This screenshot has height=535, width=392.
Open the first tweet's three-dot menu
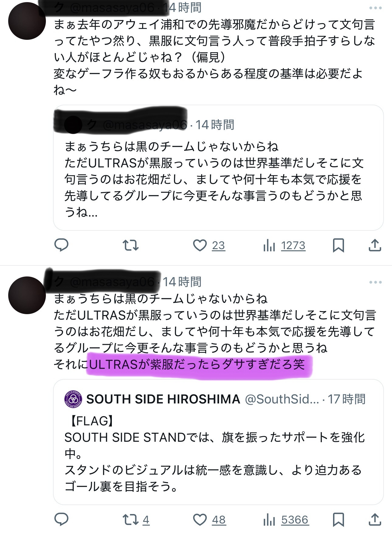tap(375, 8)
